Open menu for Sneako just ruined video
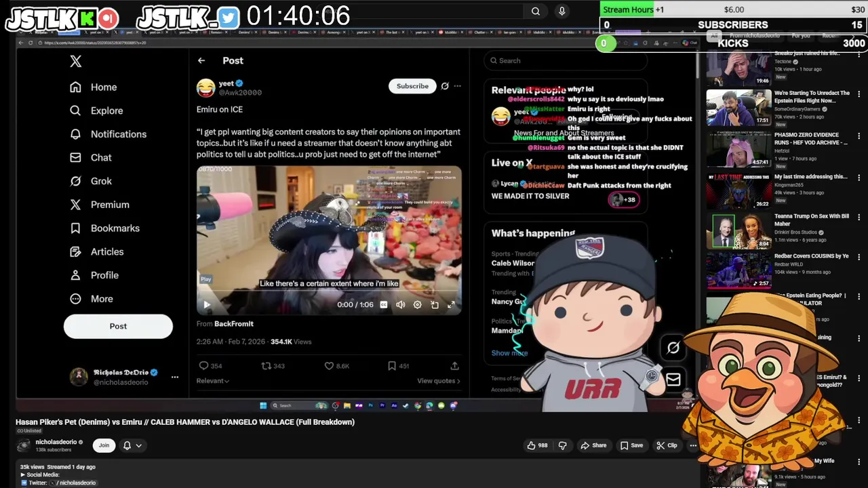 pyautogui.click(x=859, y=54)
